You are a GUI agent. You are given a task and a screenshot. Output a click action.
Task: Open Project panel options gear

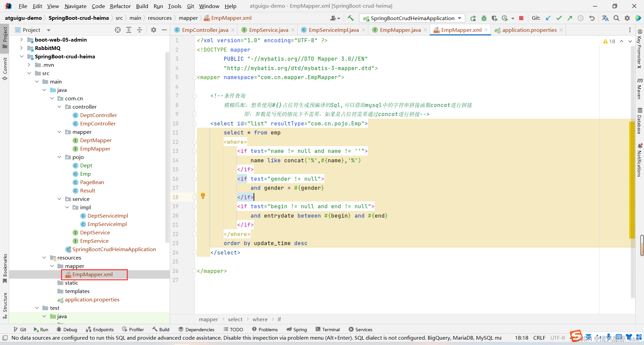pos(154,30)
